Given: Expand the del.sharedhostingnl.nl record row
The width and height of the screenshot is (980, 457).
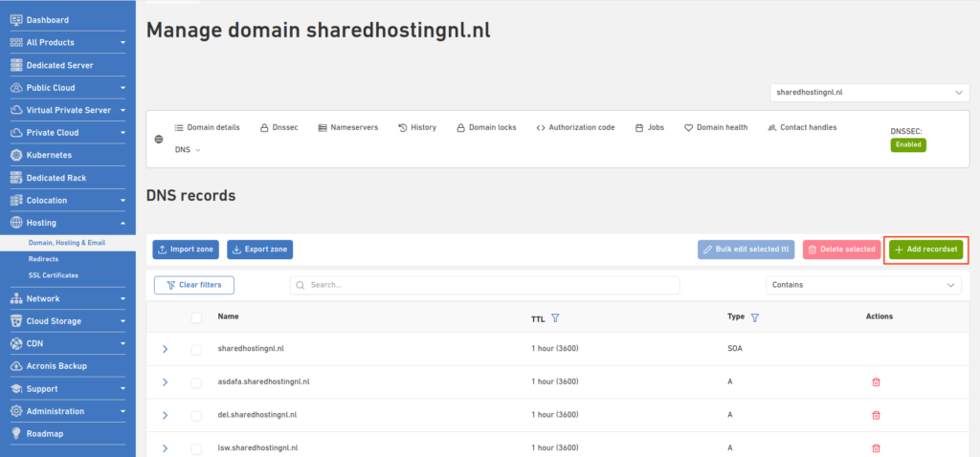Looking at the screenshot, I should (165, 415).
